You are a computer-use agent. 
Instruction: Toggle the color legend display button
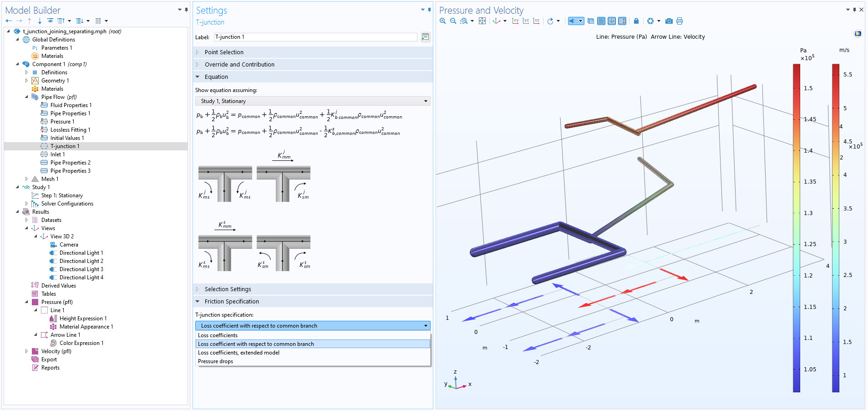click(622, 21)
